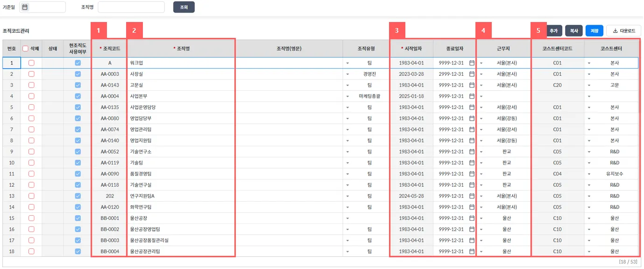Open 근무지 dropdown for 기술연구소 row

tap(481, 152)
